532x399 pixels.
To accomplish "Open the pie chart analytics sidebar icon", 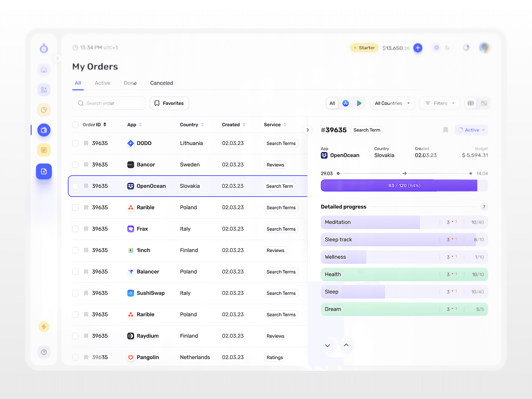I will (x=44, y=110).
